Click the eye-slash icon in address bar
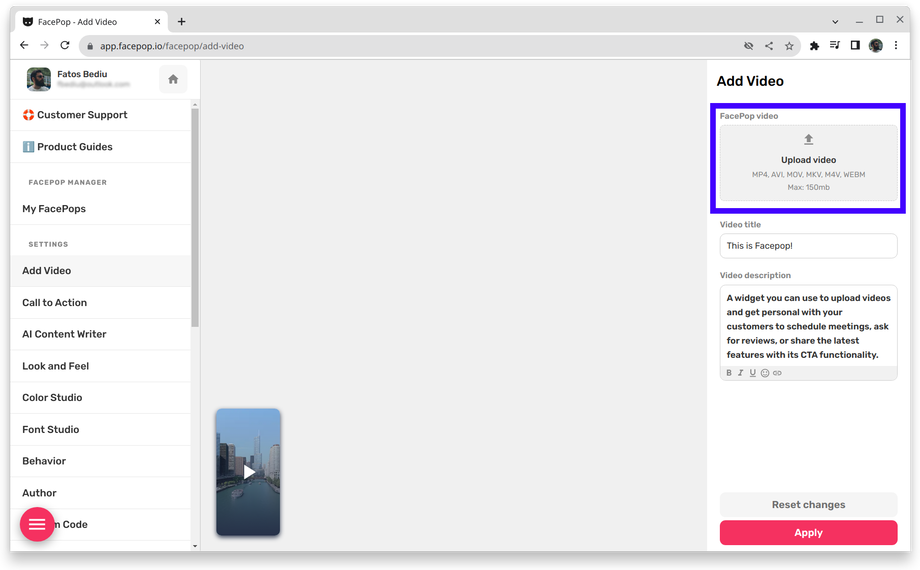This screenshot has width=920, height=570. pos(749,46)
